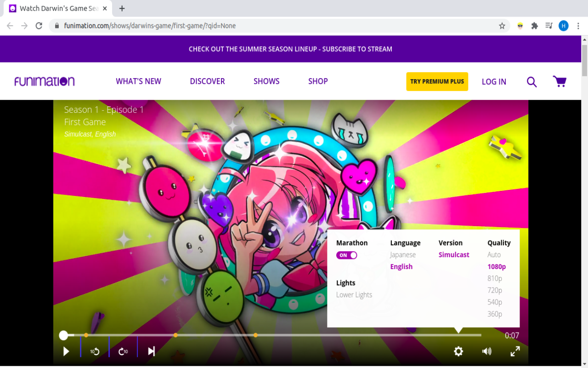588x368 pixels.
Task: Choose the Simulcast version
Action: coord(454,254)
